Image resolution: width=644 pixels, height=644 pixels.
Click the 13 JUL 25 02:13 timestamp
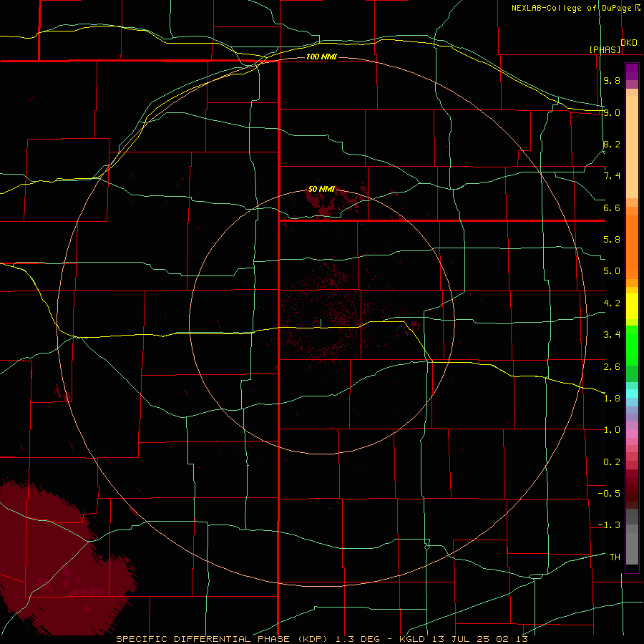(x=479, y=639)
